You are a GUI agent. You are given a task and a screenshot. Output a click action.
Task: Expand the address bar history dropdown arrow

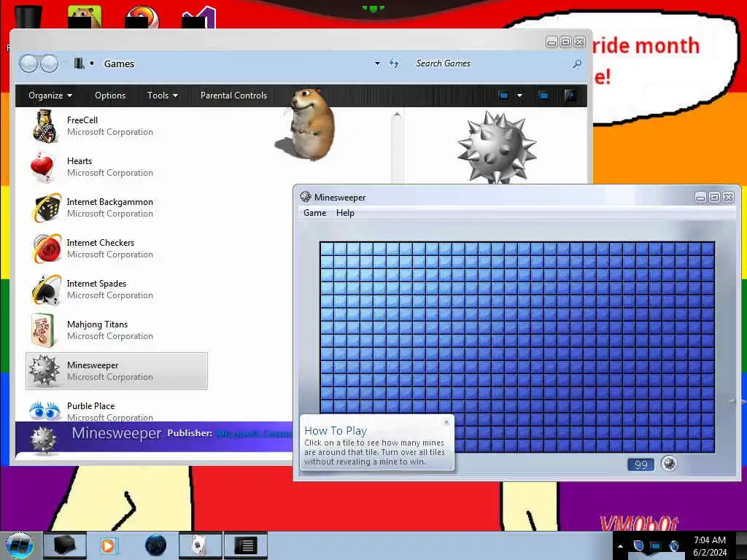pos(377,63)
